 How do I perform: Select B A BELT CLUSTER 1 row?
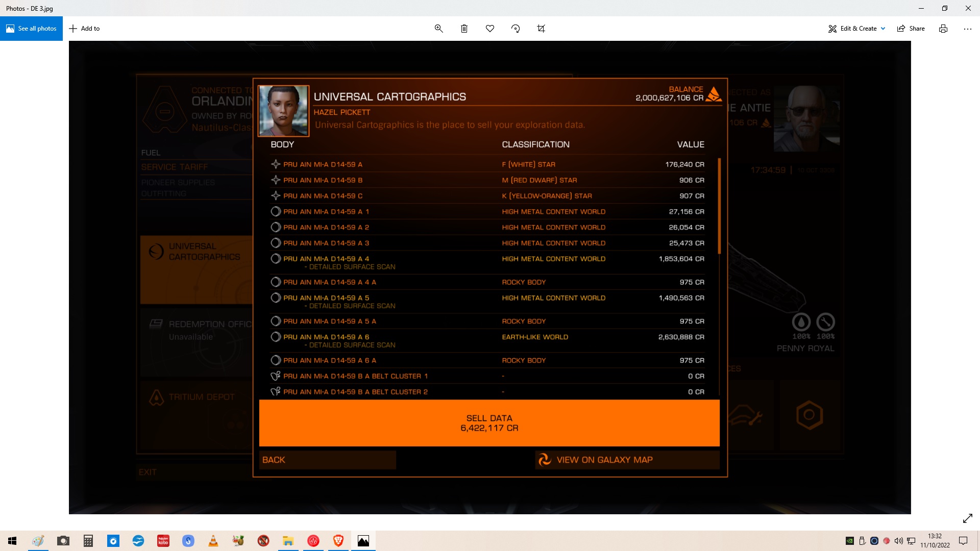pyautogui.click(x=487, y=377)
